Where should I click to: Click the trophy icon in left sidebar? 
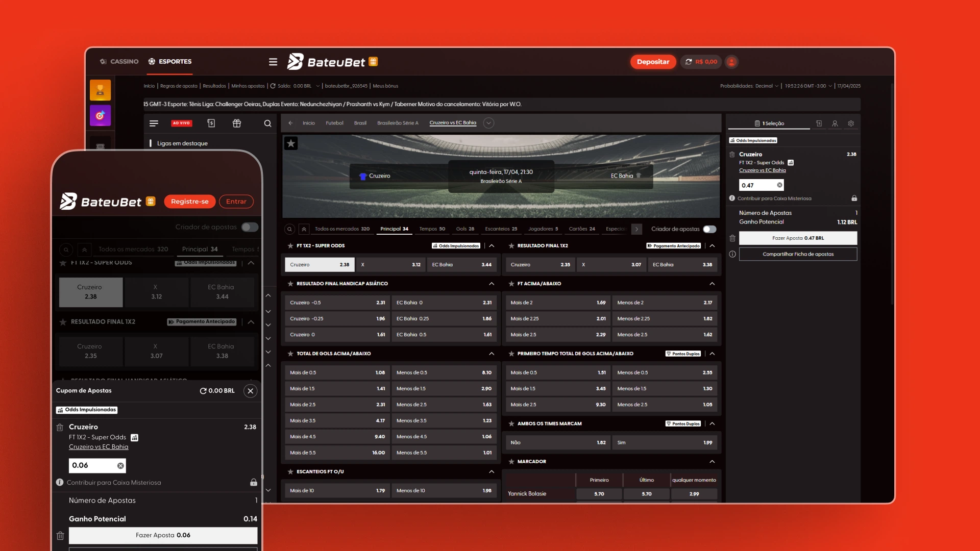(100, 90)
